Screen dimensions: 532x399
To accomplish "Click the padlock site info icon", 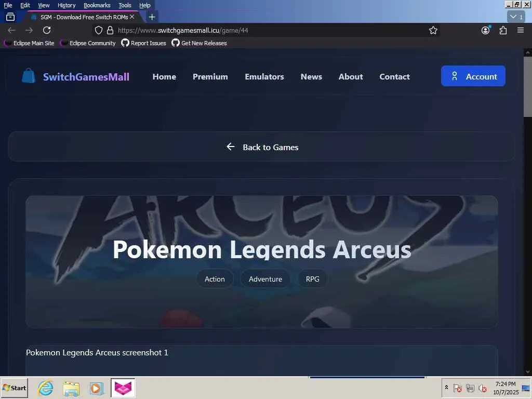I will [x=110, y=30].
